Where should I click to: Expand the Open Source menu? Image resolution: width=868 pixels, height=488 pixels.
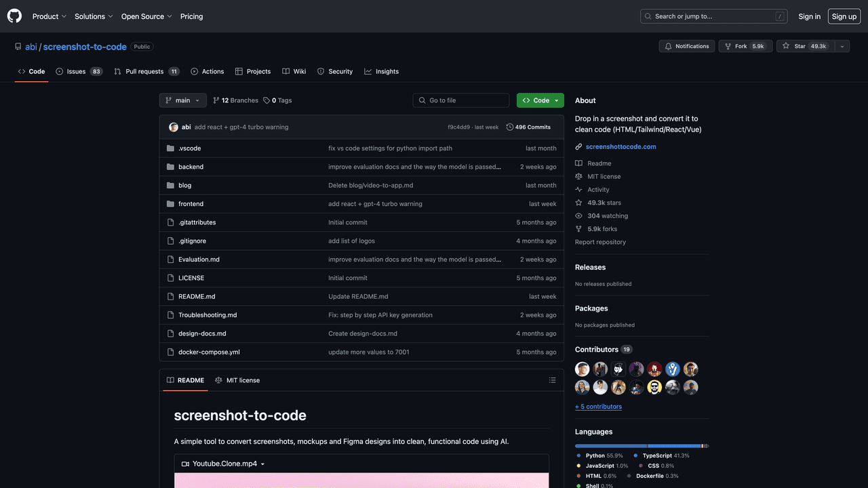(x=146, y=16)
